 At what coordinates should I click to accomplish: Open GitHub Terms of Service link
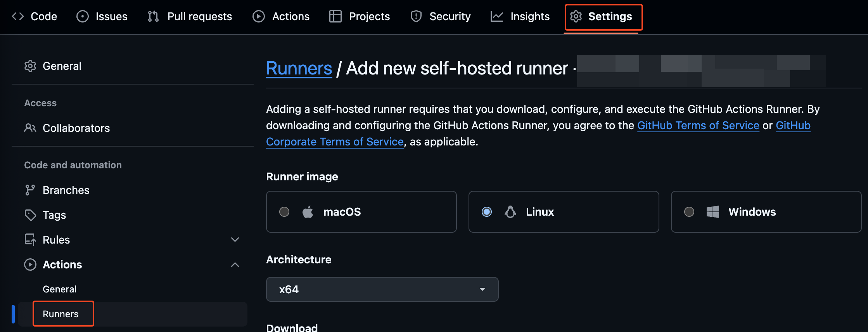pos(698,125)
